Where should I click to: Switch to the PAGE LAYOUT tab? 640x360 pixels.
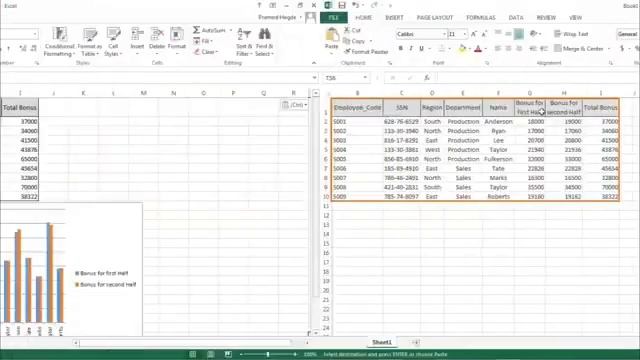435,18
